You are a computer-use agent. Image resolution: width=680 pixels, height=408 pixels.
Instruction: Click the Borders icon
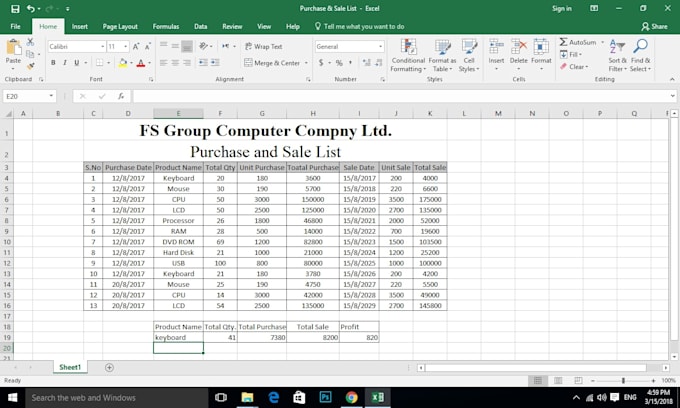[x=99, y=63]
